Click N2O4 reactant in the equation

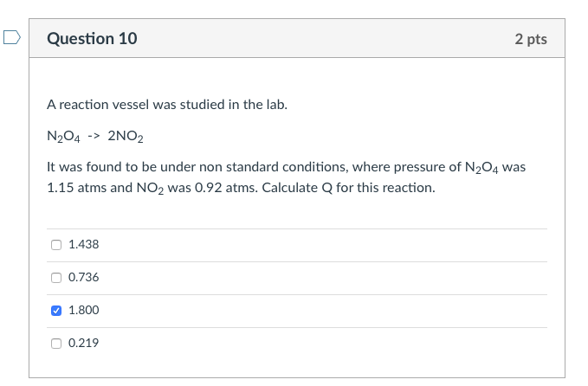[x=64, y=136]
